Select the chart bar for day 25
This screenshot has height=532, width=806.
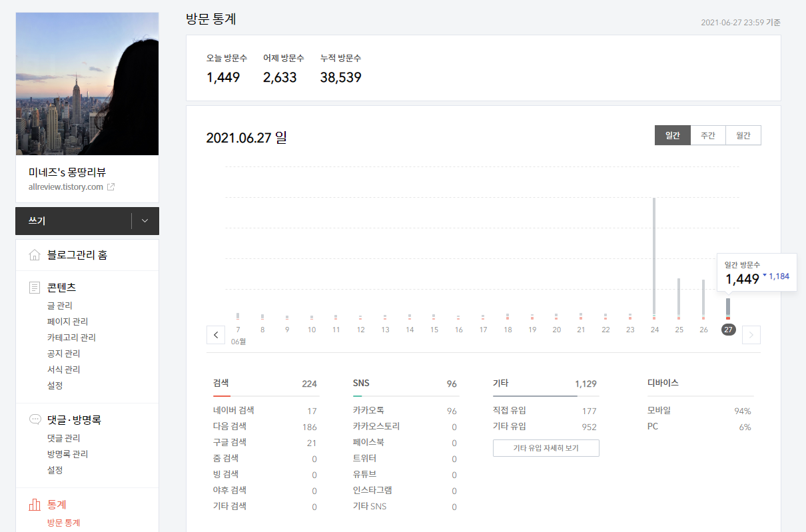(x=679, y=299)
